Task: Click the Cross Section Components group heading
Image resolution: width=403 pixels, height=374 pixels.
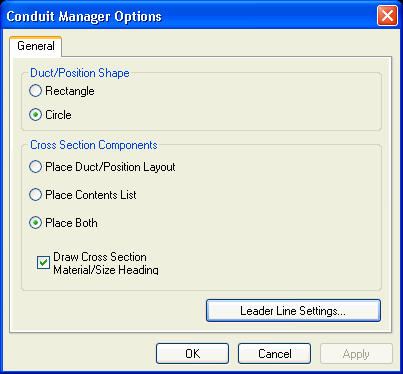Action: [x=94, y=145]
